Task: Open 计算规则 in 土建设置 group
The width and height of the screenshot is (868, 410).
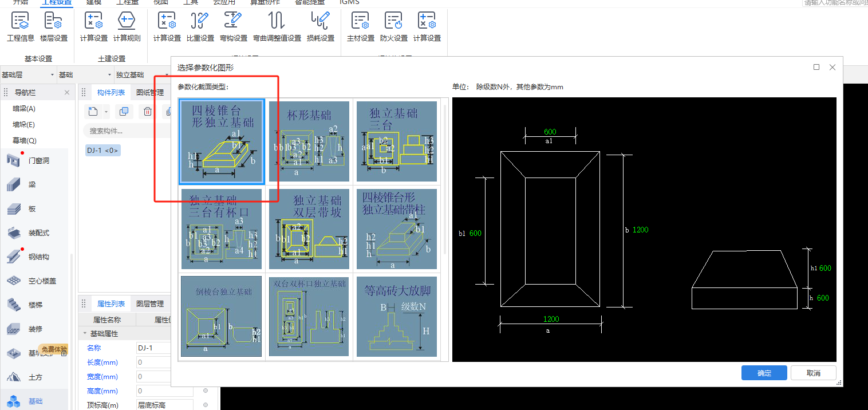Action: tap(127, 27)
